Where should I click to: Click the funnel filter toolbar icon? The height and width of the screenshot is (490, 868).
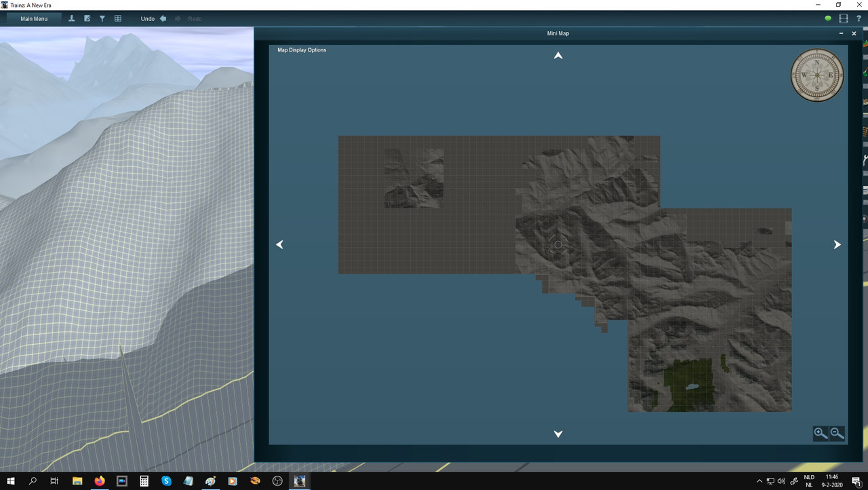(x=102, y=19)
